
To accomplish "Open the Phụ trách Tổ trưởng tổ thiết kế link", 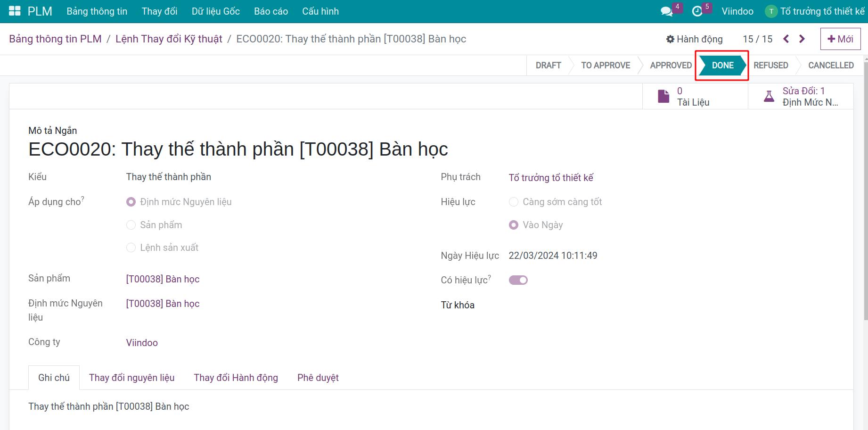I will tap(551, 178).
